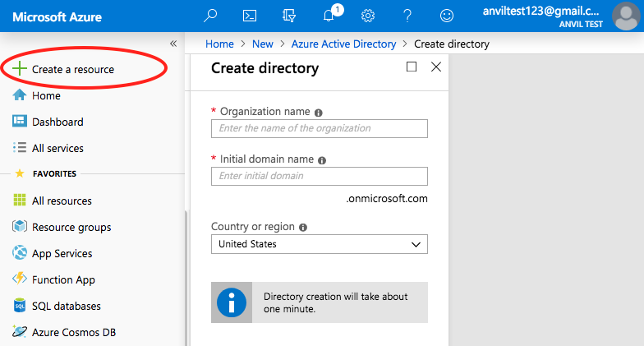Go to Azure Active Directory breadcrumb
644x346 pixels.
click(343, 44)
